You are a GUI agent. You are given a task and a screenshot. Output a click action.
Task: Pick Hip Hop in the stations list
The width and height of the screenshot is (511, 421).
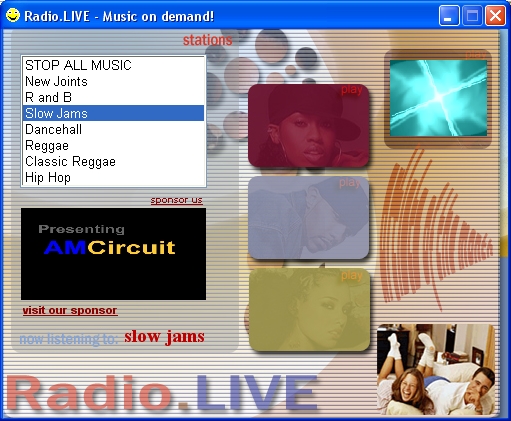(113, 177)
